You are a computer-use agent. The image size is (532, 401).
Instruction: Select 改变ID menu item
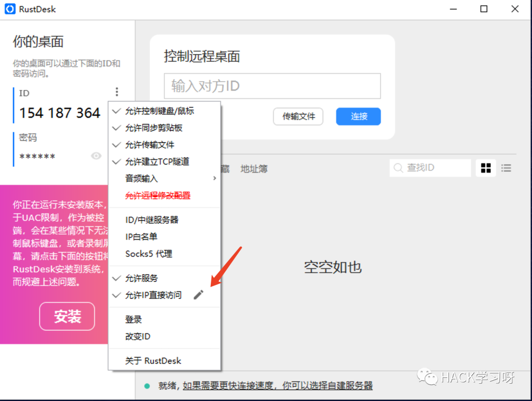pyautogui.click(x=165, y=336)
